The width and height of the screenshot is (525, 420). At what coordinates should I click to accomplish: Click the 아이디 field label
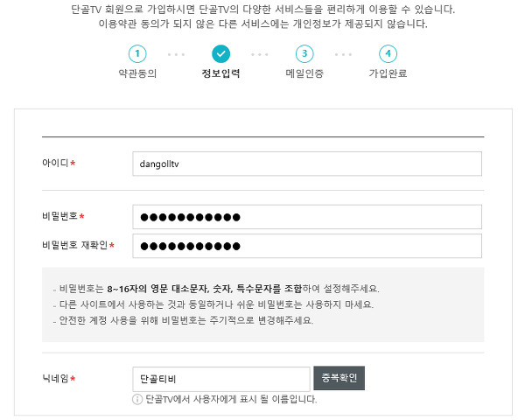pyautogui.click(x=55, y=164)
